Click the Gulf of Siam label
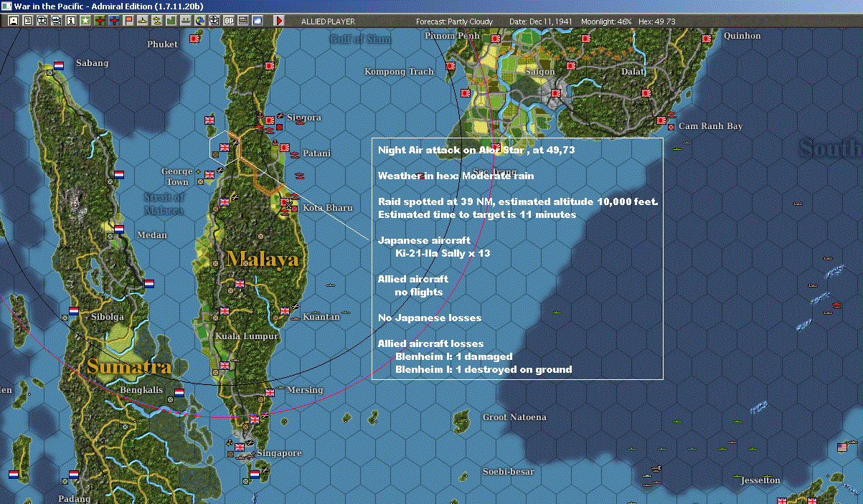This screenshot has height=504, width=863. pos(361,39)
